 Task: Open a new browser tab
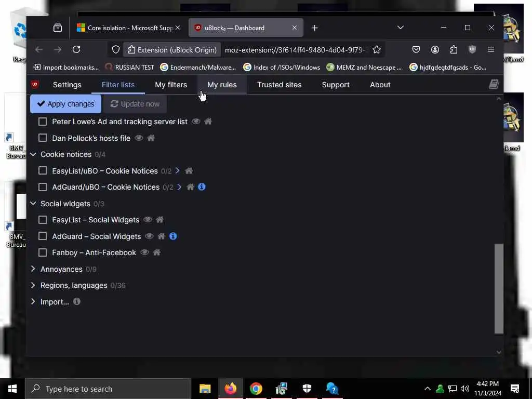click(314, 28)
